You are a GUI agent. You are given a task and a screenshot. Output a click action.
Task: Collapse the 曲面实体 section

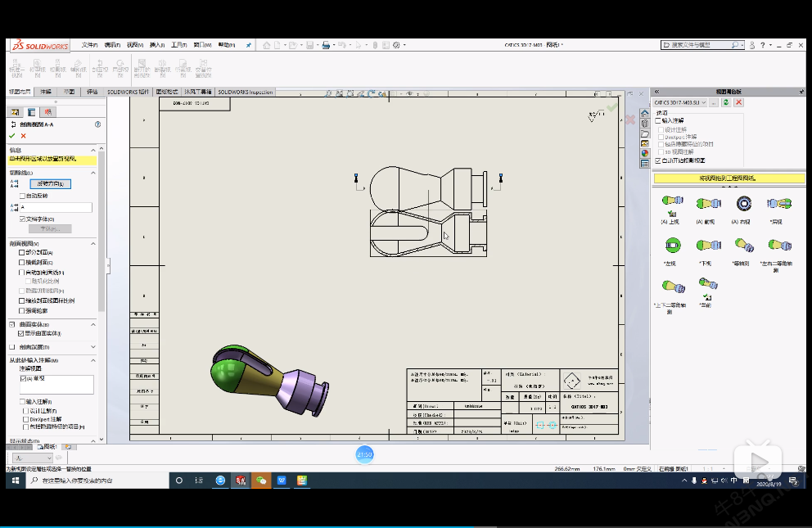[x=93, y=324]
